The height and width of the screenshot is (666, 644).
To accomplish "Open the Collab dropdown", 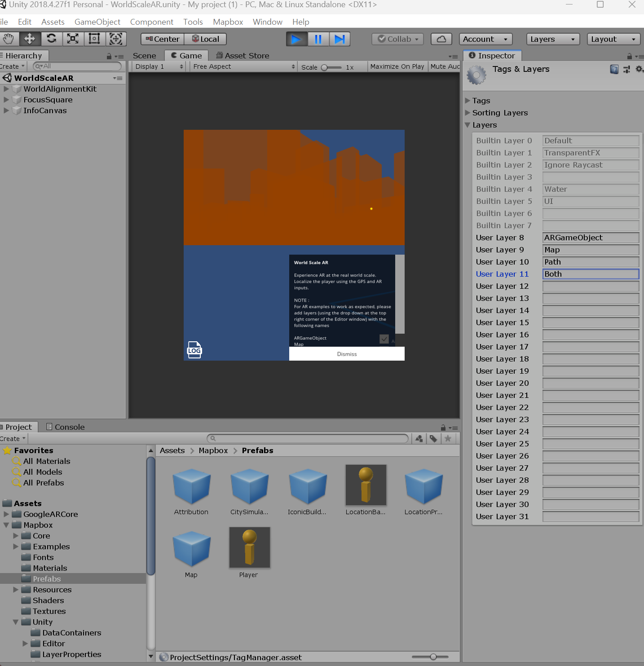I will tap(398, 39).
